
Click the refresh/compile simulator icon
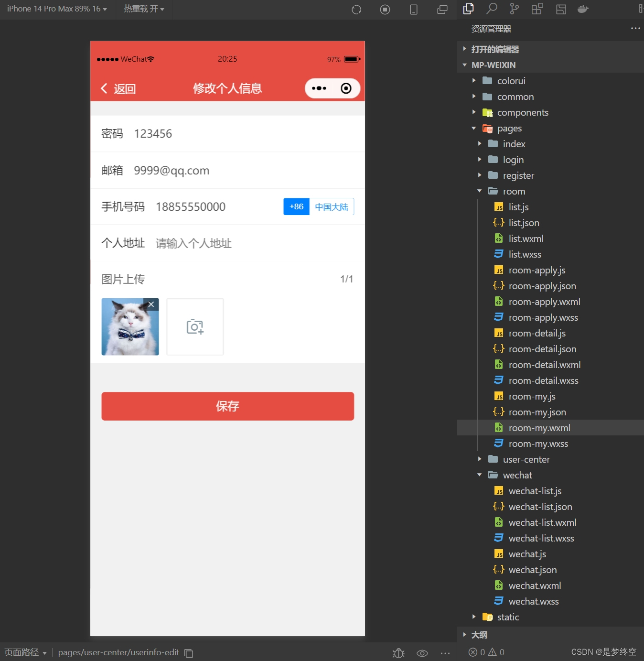356,10
